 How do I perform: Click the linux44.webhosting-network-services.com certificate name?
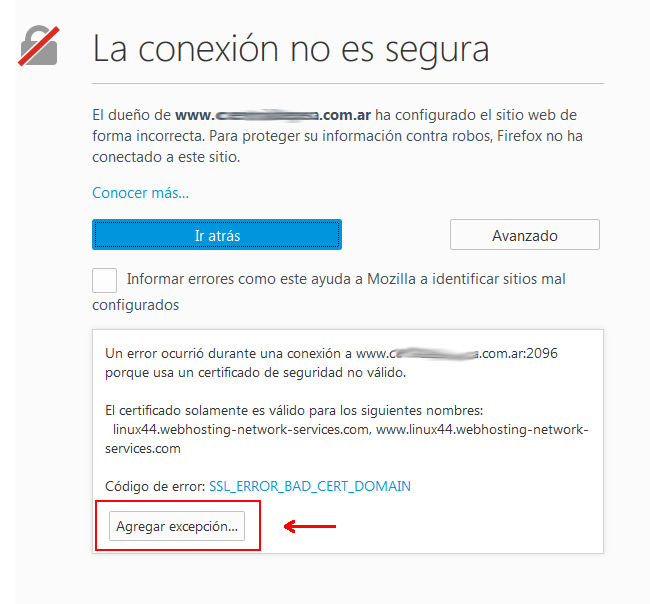[x=240, y=429]
